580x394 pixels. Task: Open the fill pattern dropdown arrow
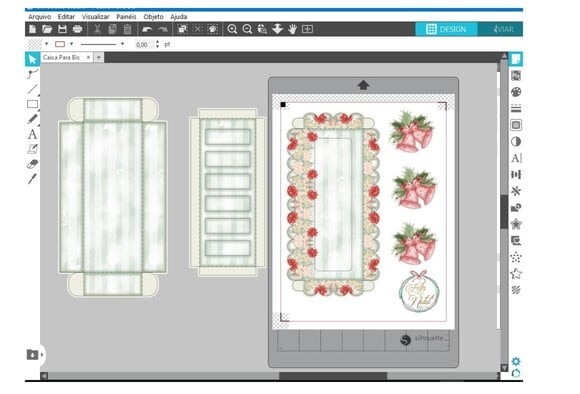pos(46,44)
